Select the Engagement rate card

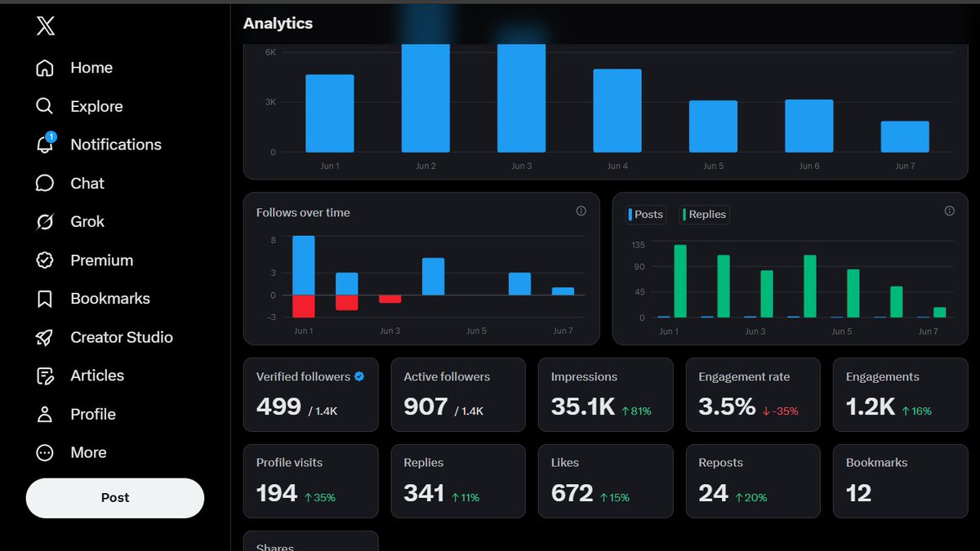(x=753, y=394)
